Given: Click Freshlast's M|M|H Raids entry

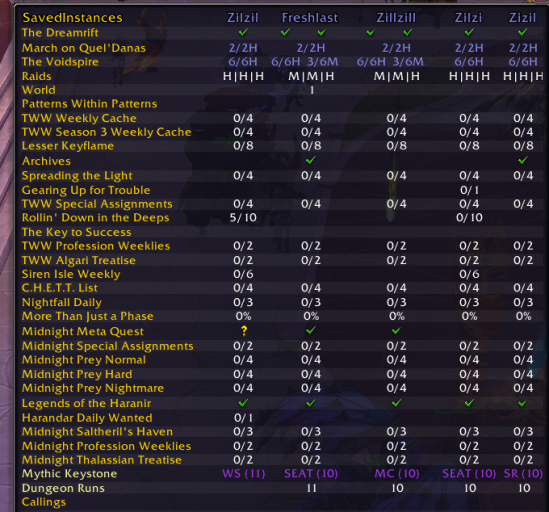Looking at the screenshot, I should pyautogui.click(x=311, y=76).
